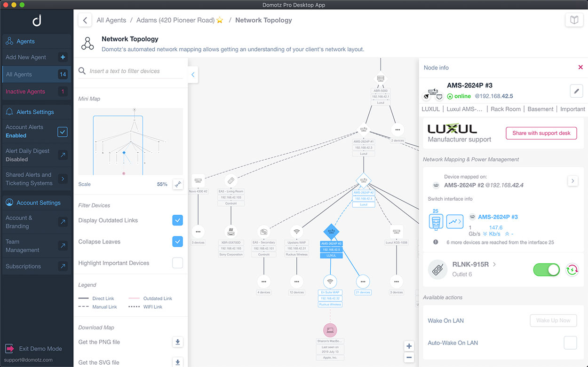Expand the 4 devices collapsed node
The image size is (588, 367).
[x=264, y=282]
